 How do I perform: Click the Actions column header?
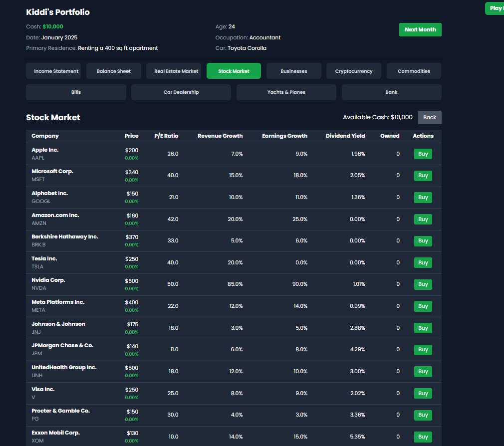tap(423, 136)
